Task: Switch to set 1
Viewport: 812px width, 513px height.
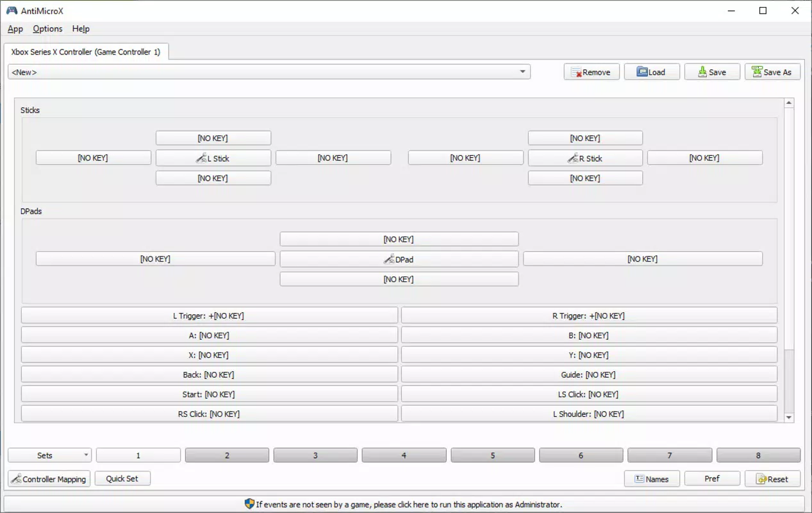Action: 138,455
